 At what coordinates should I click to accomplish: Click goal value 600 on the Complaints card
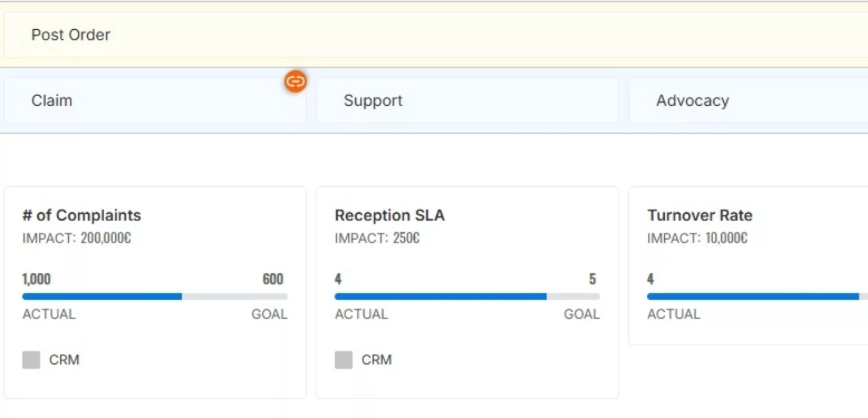coord(273,279)
